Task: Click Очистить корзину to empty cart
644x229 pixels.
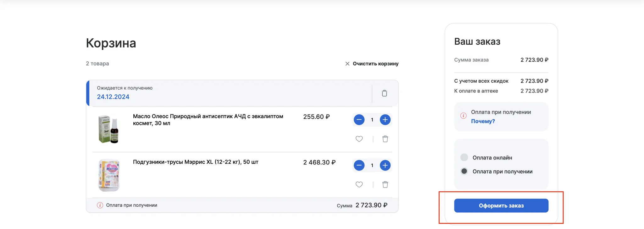Action: tap(372, 64)
